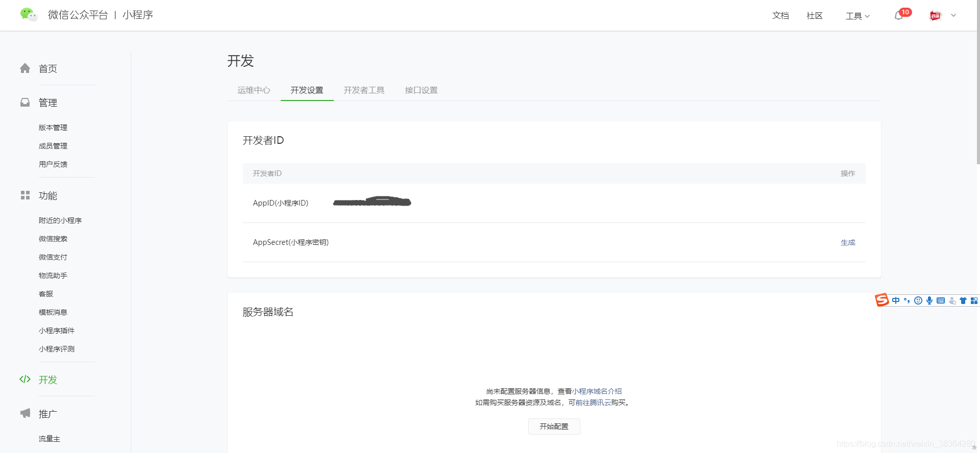Open 模板消息 in the sidebar
980x453 pixels.
(x=53, y=312)
